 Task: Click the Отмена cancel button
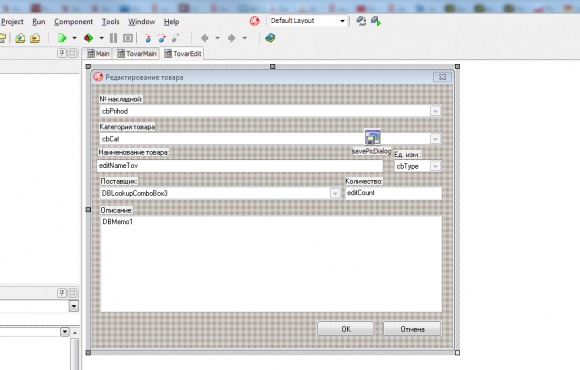412,329
